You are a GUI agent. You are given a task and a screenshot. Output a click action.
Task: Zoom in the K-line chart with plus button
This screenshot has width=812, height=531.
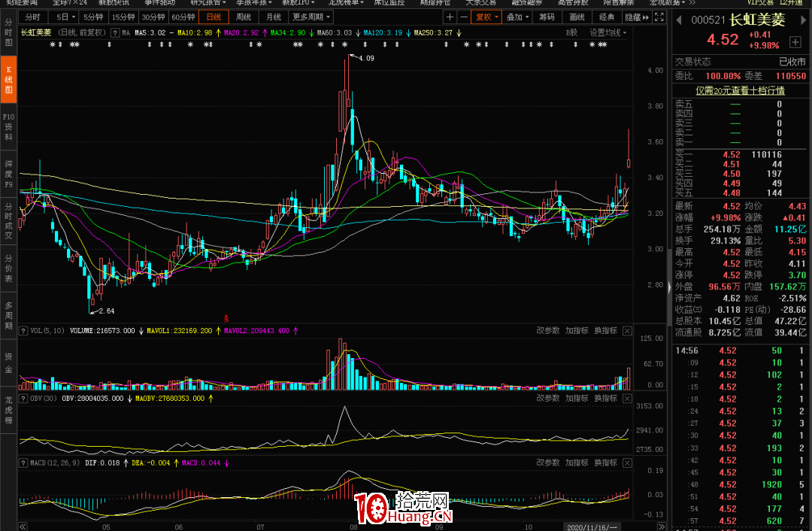coord(450,17)
